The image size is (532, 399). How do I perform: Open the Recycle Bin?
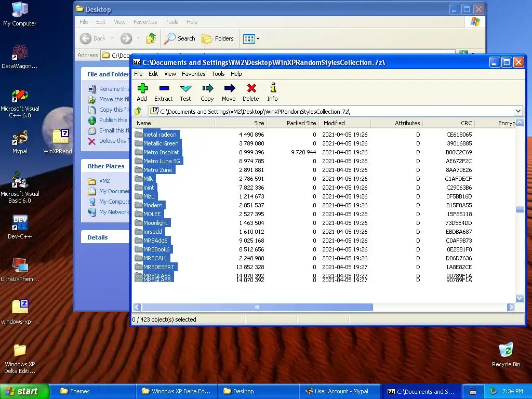(x=506, y=355)
